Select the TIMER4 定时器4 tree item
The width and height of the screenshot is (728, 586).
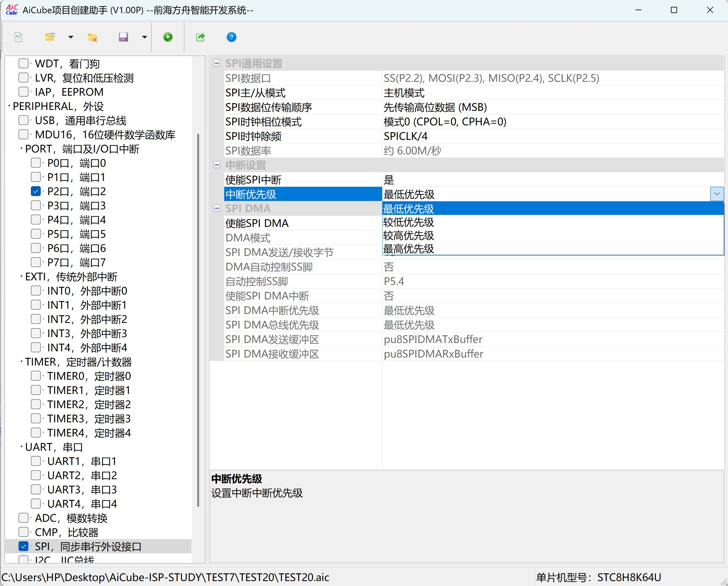tap(89, 432)
